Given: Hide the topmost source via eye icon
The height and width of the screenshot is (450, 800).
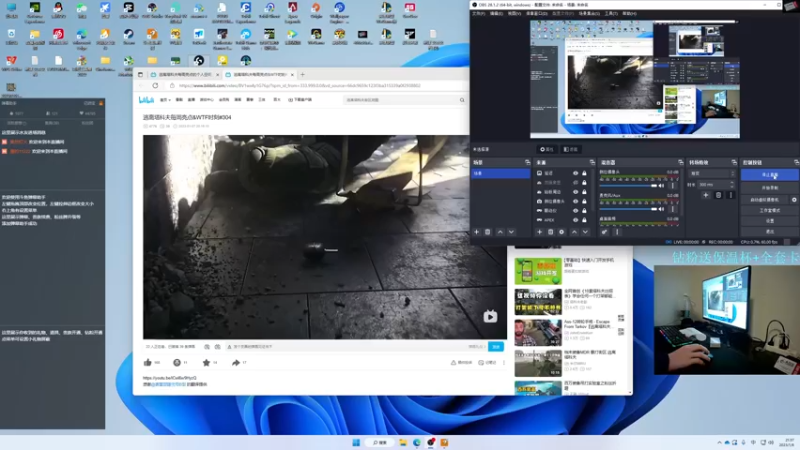Looking at the screenshot, I should 576,173.
